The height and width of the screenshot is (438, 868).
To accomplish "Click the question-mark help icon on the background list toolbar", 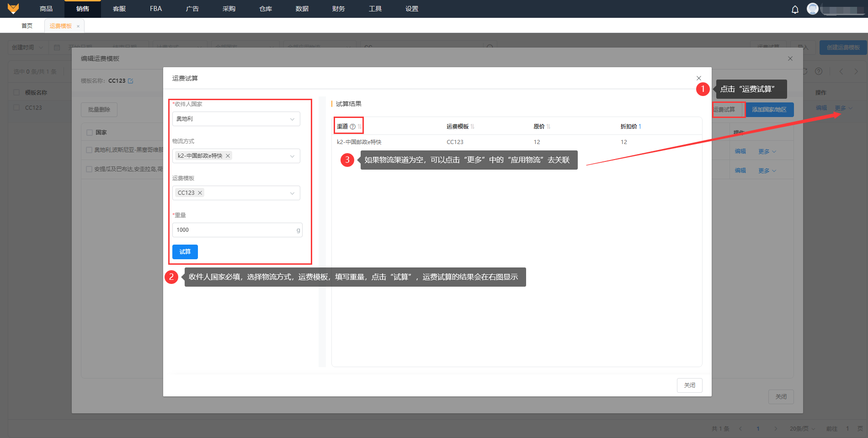I will pos(819,71).
